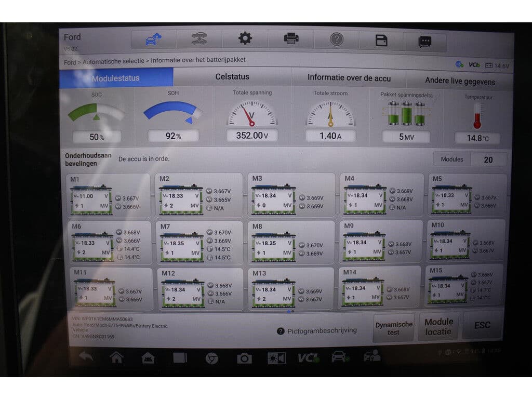Switch to the Celstatus tab

click(232, 77)
